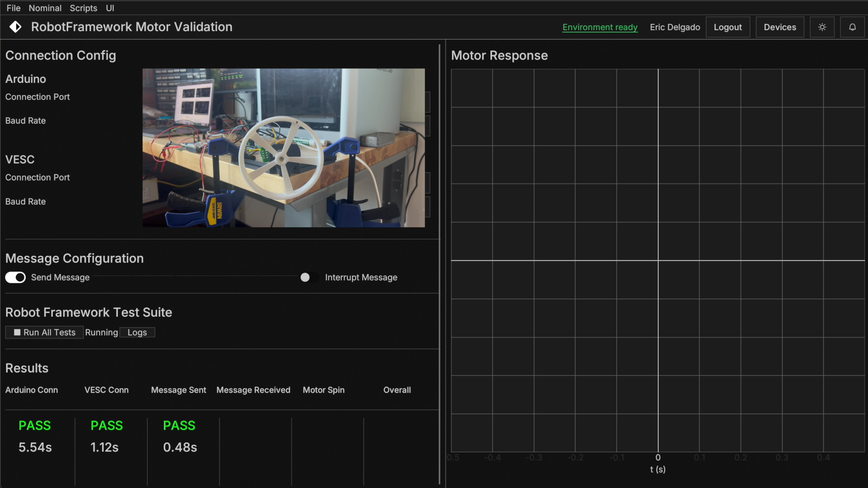Image resolution: width=868 pixels, height=488 pixels.
Task: Open the File menu
Action: click(x=13, y=8)
